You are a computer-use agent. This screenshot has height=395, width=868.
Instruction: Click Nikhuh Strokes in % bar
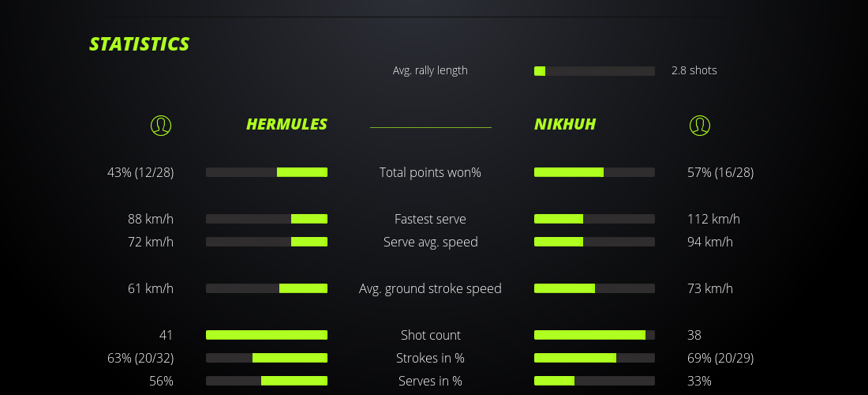pyautogui.click(x=594, y=358)
